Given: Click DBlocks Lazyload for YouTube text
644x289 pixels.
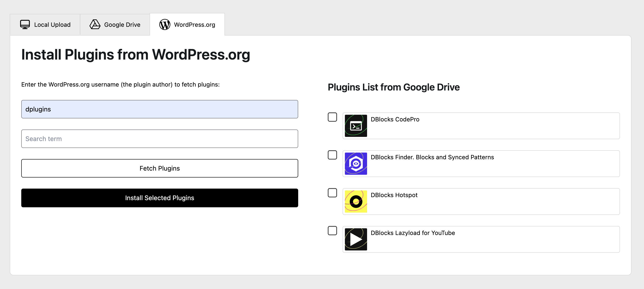Looking at the screenshot, I should tap(413, 233).
